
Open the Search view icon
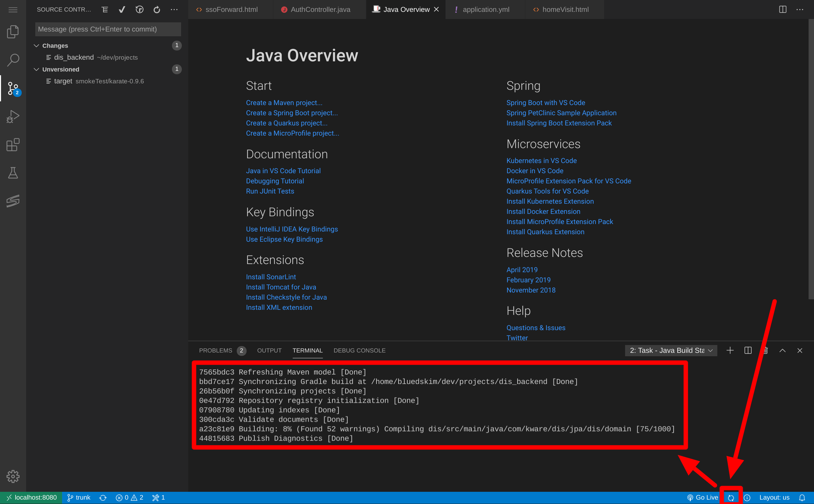click(x=13, y=60)
